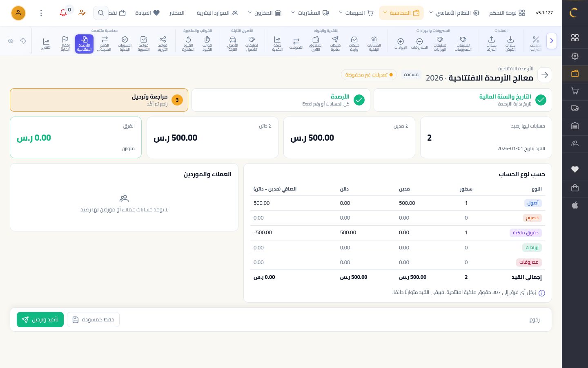Screen dimensions: 588x368
Task: Open the theme palette icon in toolbar
Action: [x=23, y=41]
